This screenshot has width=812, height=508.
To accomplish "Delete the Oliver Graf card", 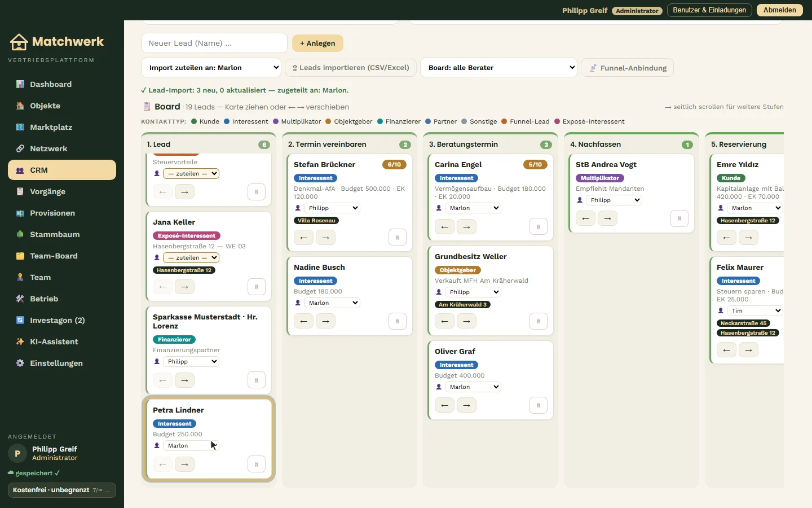I will (x=539, y=405).
